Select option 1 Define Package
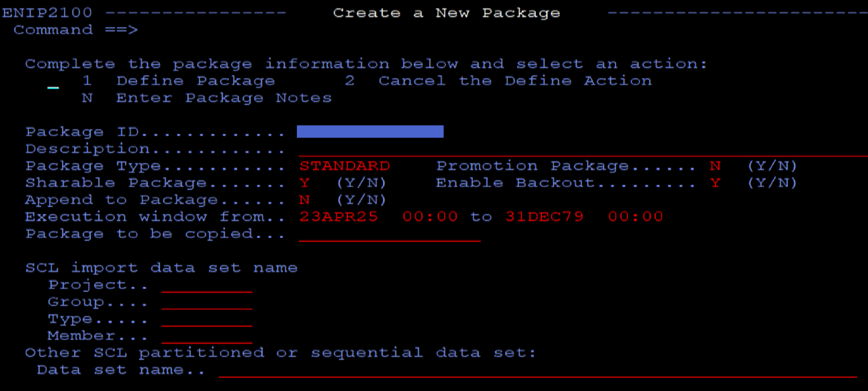 [196, 81]
